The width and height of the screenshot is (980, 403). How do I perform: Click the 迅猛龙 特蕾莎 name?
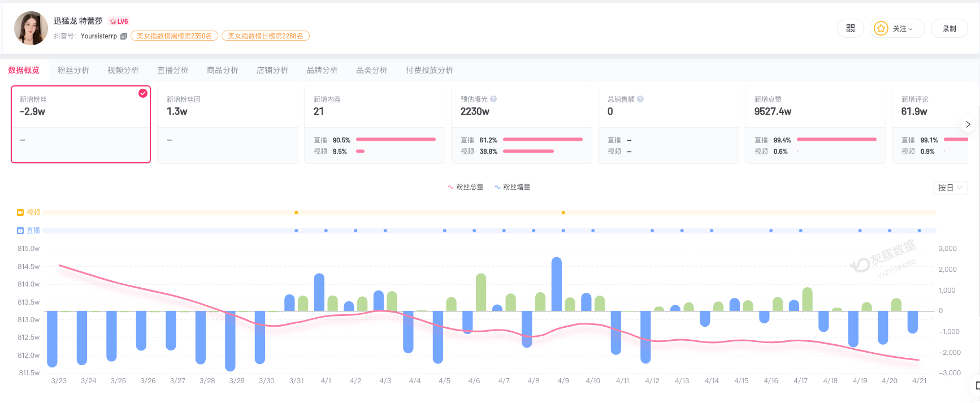[78, 21]
